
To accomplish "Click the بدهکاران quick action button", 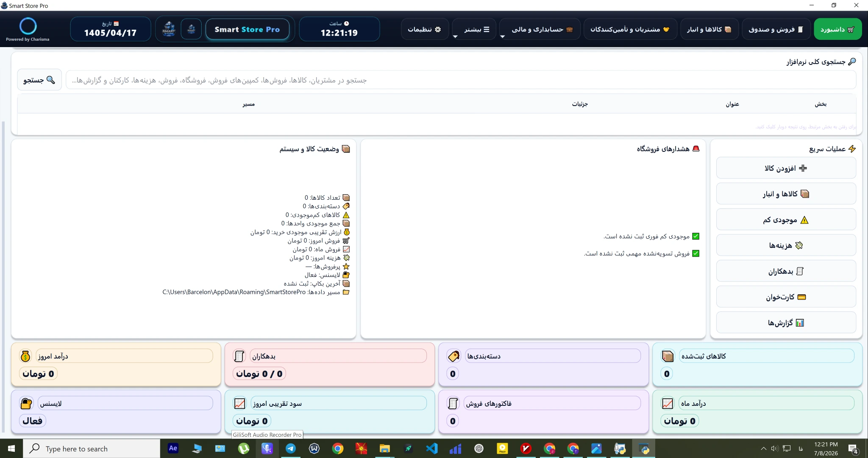I will pyautogui.click(x=786, y=271).
